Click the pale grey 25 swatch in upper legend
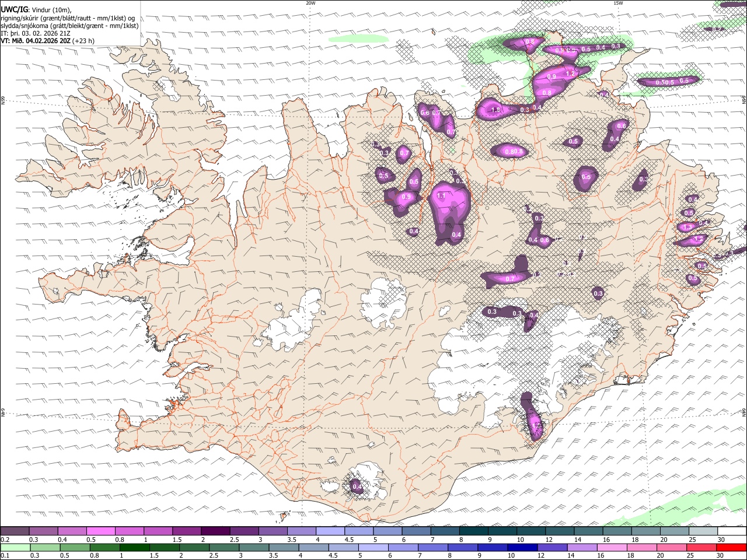 click(x=703, y=531)
